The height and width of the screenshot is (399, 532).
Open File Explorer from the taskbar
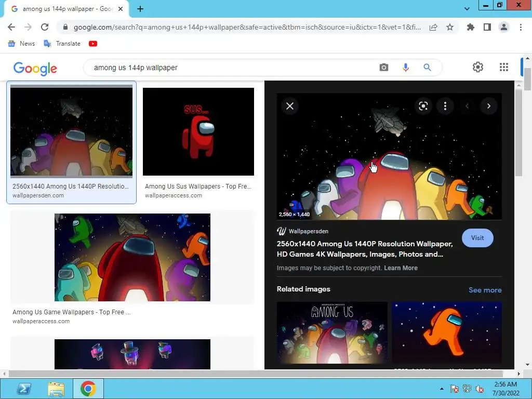coord(56,389)
